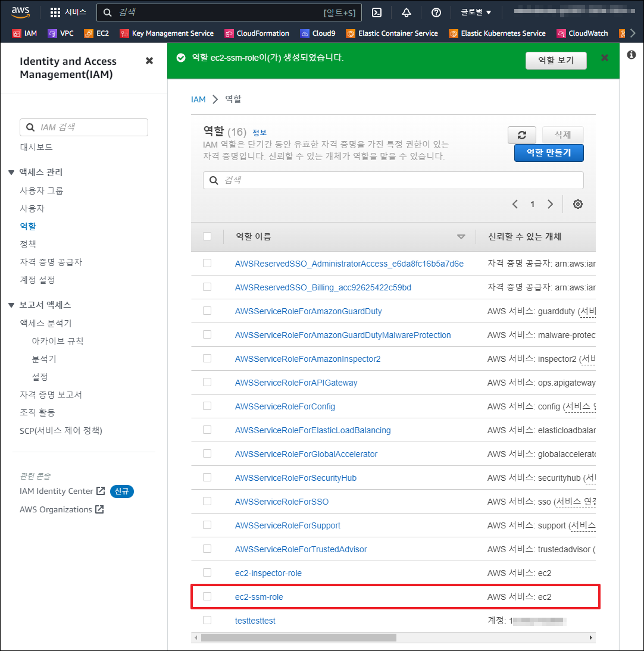
Task: Open Archive rules in sidebar
Action: click(x=58, y=341)
